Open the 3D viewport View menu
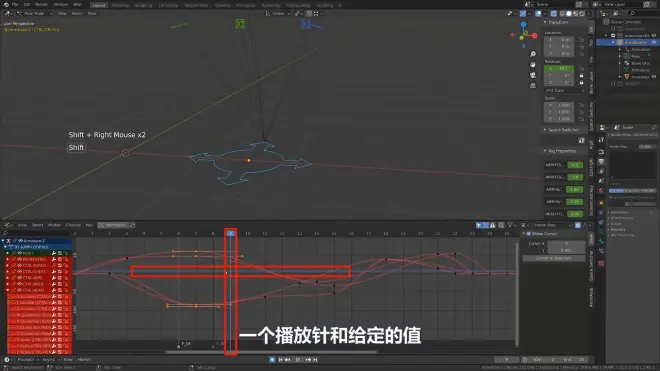 pyautogui.click(x=62, y=13)
